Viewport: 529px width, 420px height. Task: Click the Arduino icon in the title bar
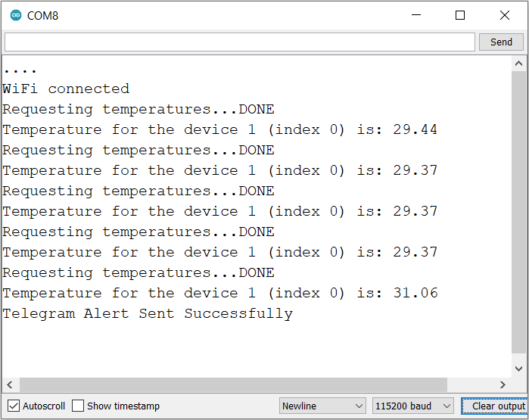[15, 15]
